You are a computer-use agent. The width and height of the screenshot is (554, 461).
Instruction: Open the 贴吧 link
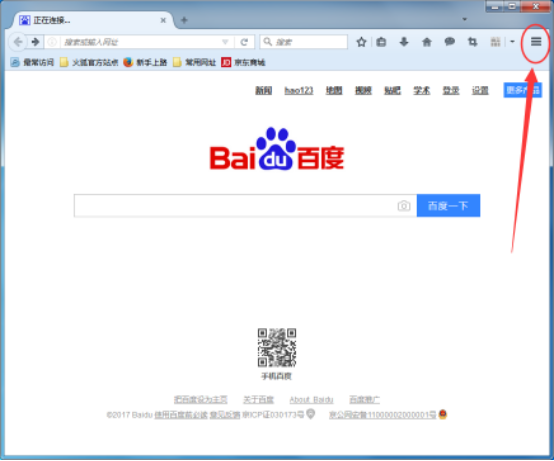coord(393,90)
